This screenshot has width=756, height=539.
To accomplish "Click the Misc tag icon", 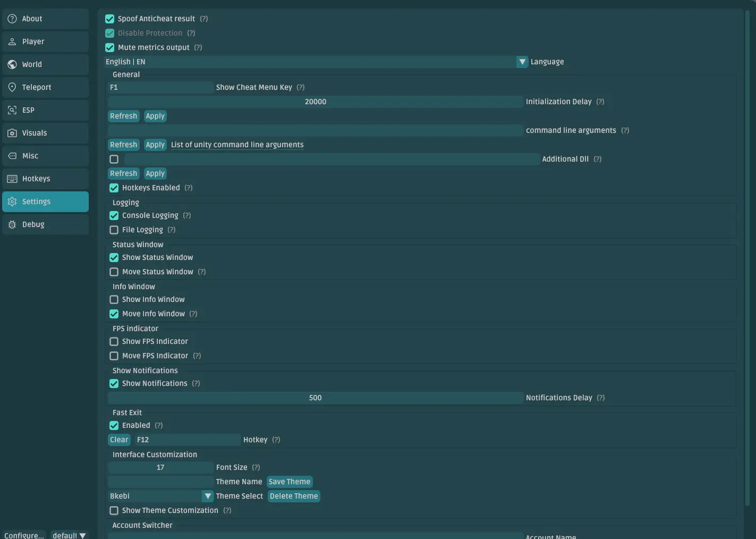I will tap(12, 156).
